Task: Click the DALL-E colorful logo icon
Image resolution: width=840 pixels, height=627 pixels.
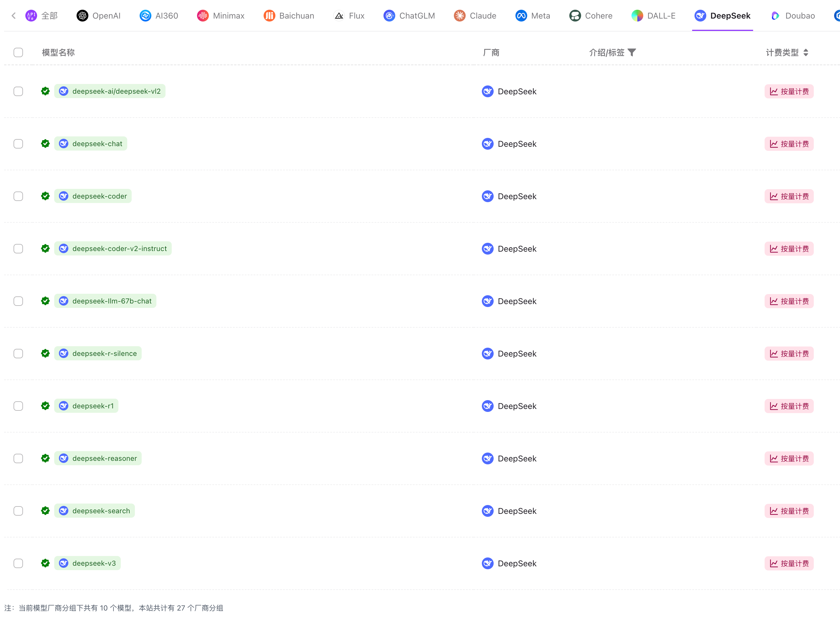Action: pos(637,16)
